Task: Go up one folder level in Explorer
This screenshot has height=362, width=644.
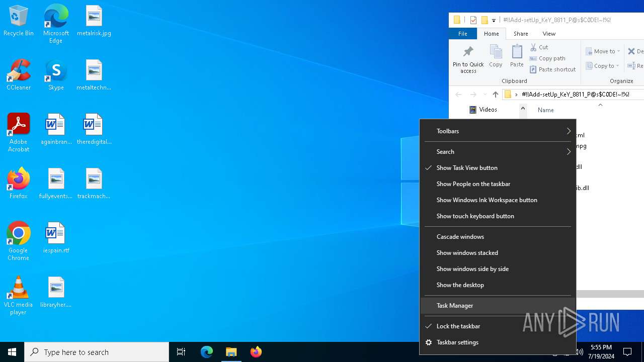Action: (x=496, y=95)
